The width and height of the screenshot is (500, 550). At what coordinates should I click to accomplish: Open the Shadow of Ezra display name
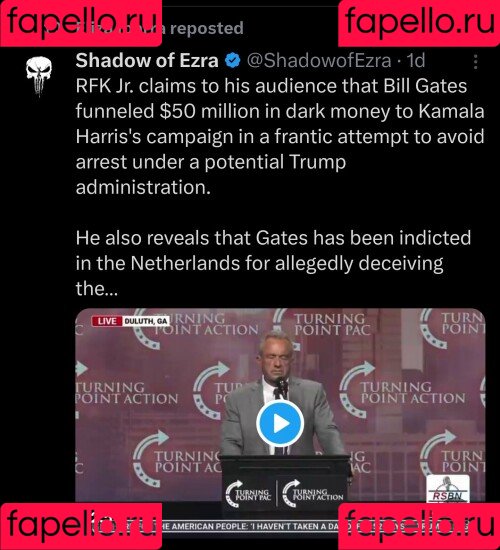(x=147, y=60)
